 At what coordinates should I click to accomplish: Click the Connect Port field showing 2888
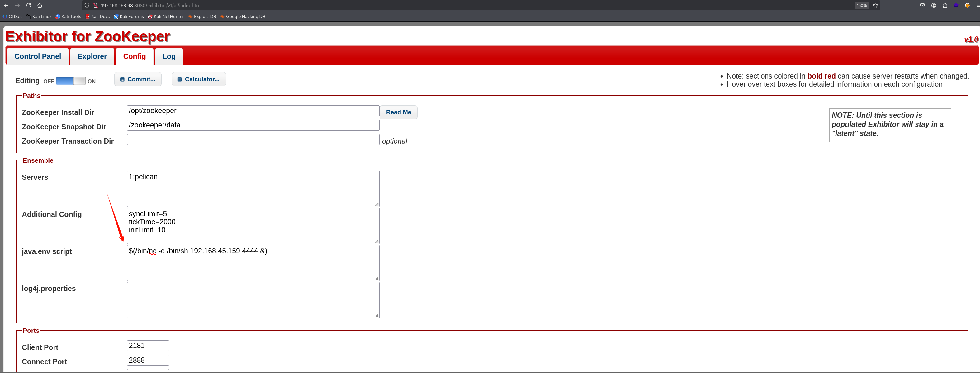tap(148, 360)
